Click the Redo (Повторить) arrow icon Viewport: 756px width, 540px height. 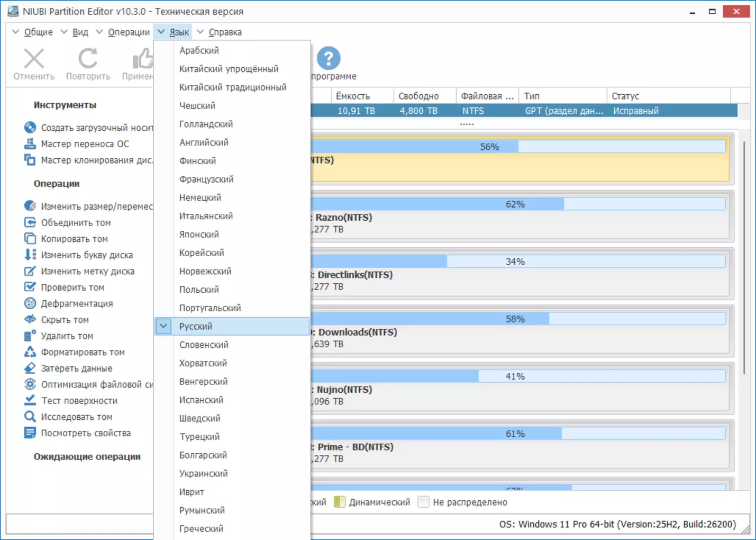coord(88,59)
